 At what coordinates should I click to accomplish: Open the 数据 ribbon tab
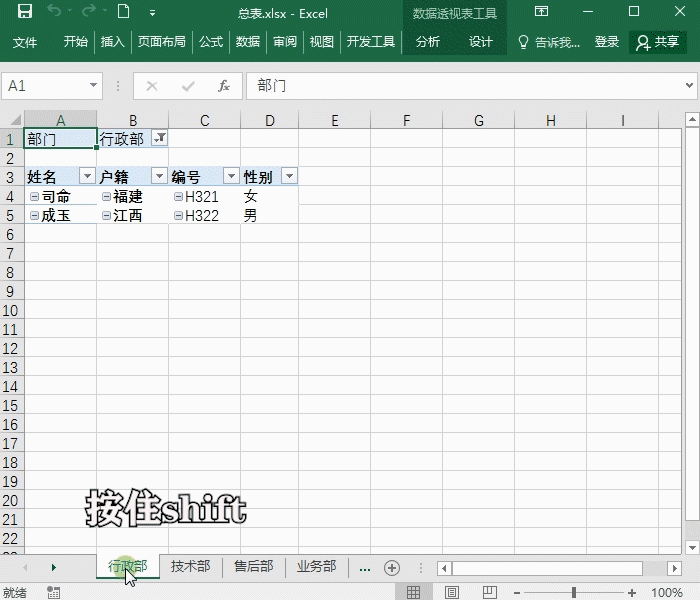pos(248,42)
